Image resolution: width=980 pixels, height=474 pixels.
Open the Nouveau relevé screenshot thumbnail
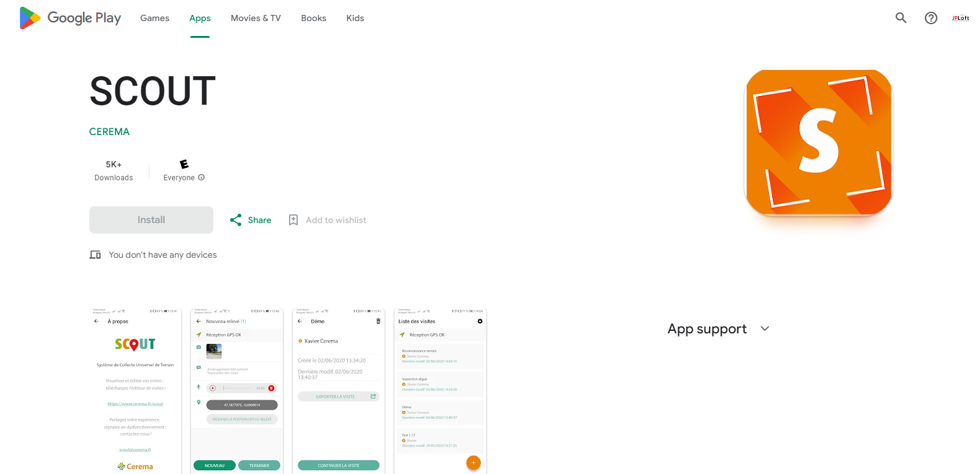[237, 391]
